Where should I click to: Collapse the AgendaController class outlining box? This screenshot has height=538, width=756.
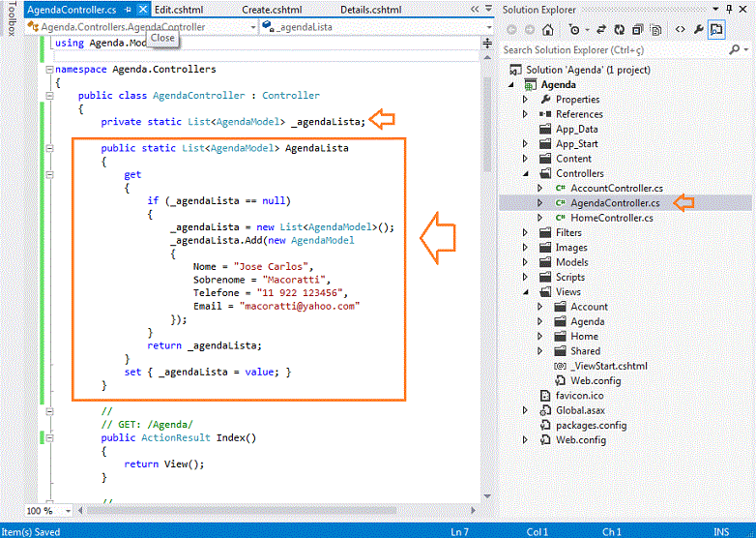pos(49,96)
